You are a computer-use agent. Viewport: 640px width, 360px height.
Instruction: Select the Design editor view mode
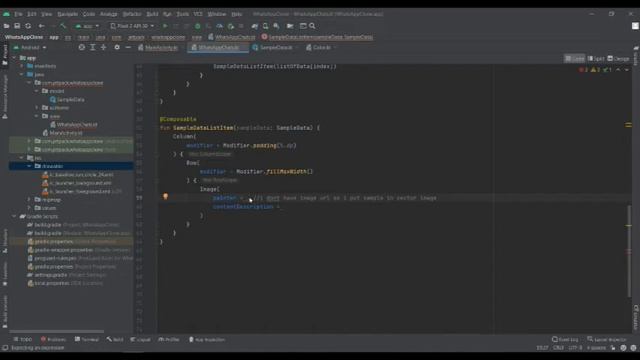619,58
